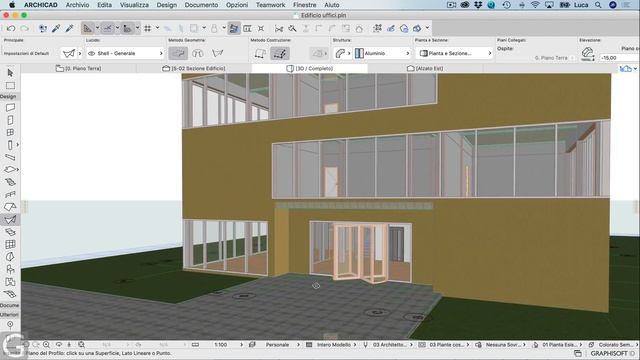The width and height of the screenshot is (640, 360).
Task: Open macOS Spotlight search icon
Action: [x=598, y=5]
